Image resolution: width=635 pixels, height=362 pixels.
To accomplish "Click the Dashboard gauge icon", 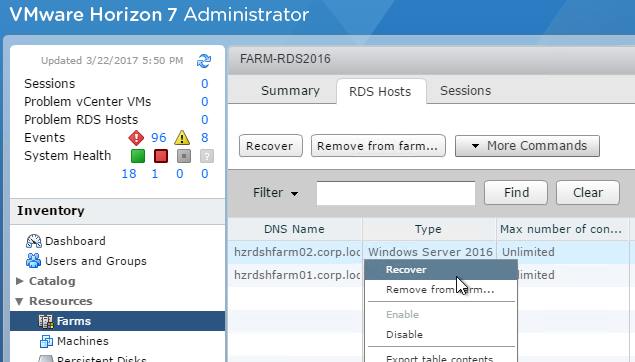I will point(34,241).
